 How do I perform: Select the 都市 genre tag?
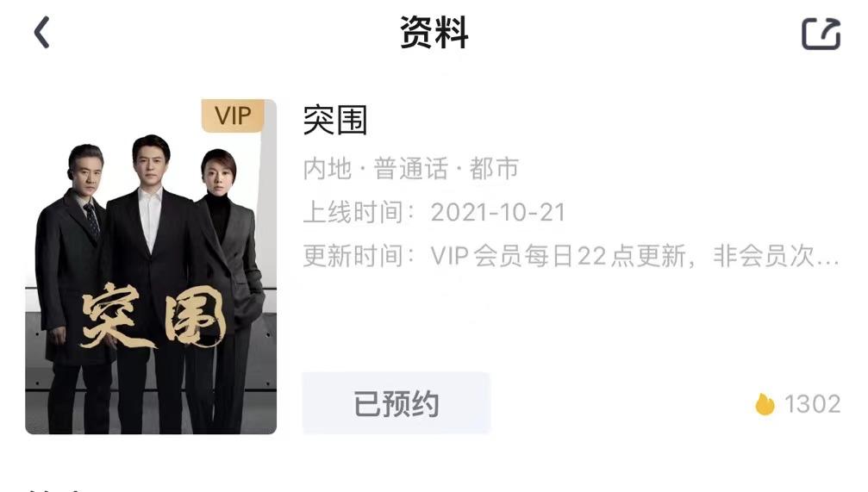(x=494, y=169)
